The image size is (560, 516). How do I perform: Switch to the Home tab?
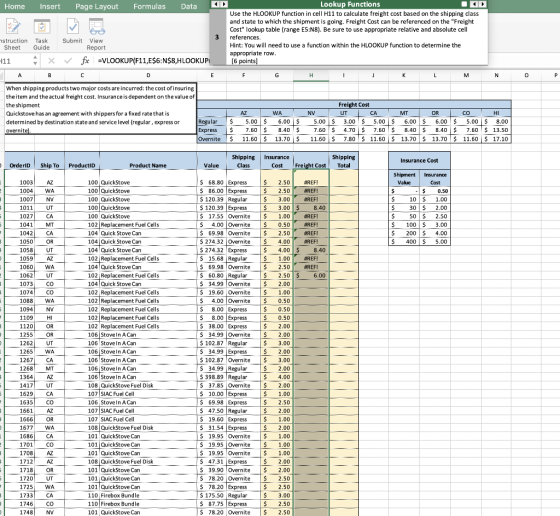(15, 6)
